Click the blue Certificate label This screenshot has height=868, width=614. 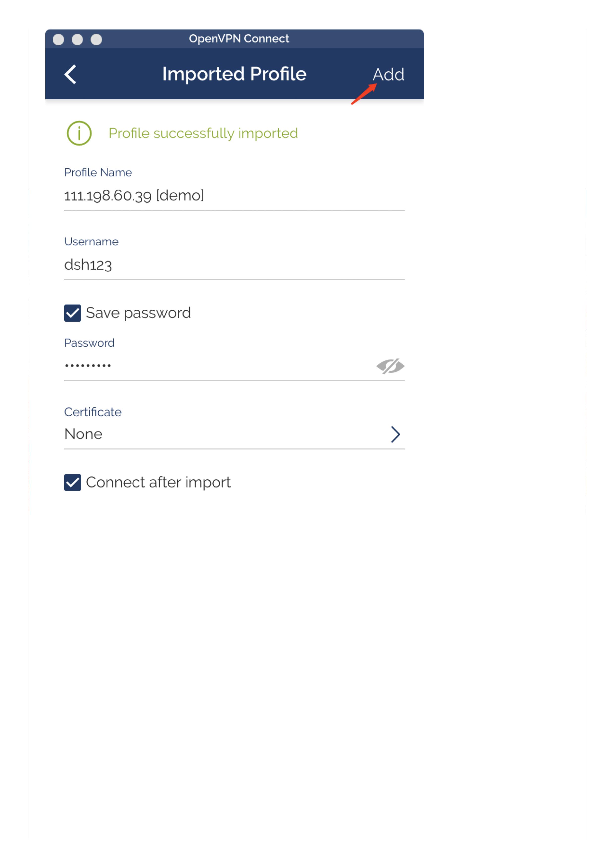pos(93,412)
